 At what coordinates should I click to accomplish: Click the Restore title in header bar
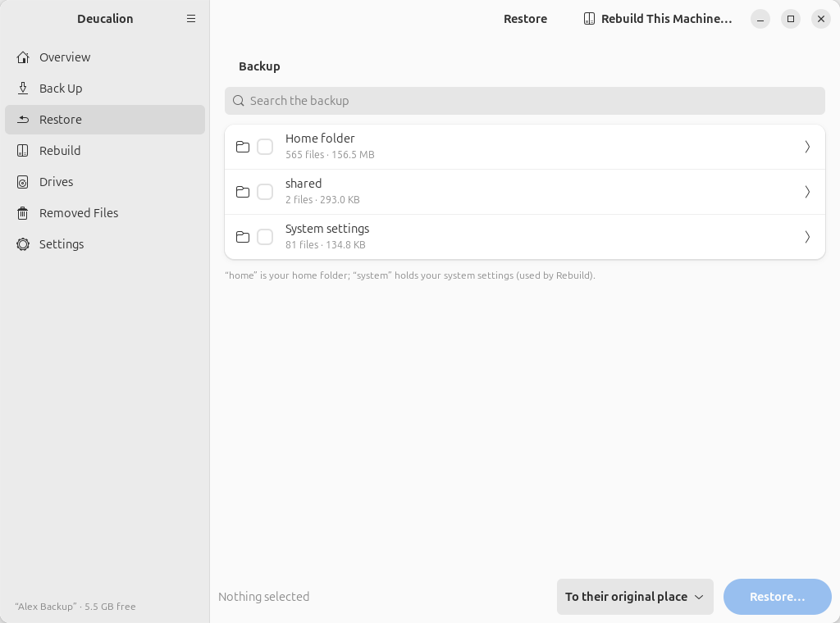525,19
